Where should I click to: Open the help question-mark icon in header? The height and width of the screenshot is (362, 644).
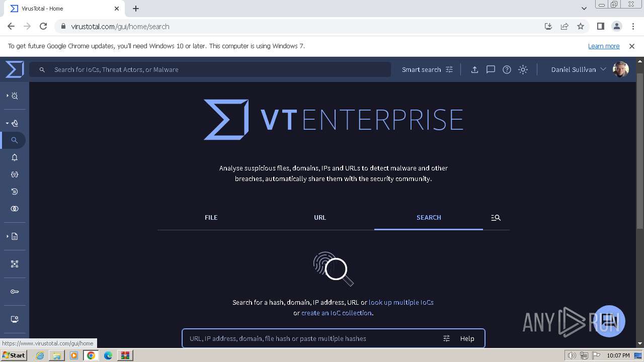pos(507,69)
